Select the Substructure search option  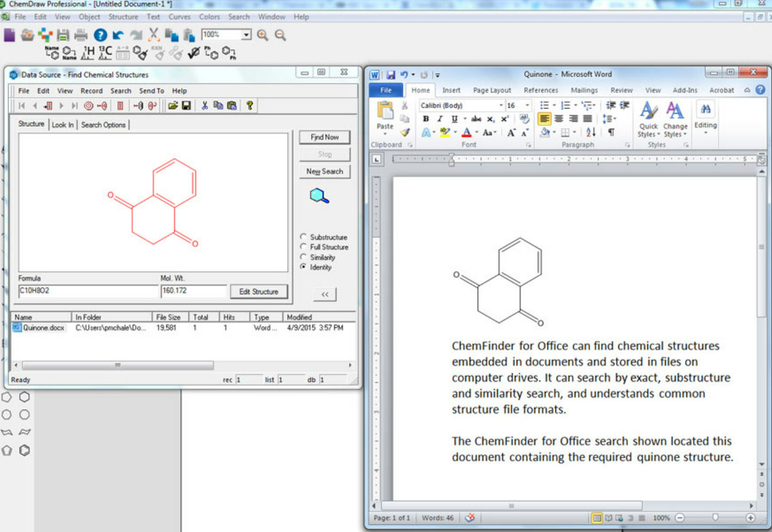tap(303, 237)
